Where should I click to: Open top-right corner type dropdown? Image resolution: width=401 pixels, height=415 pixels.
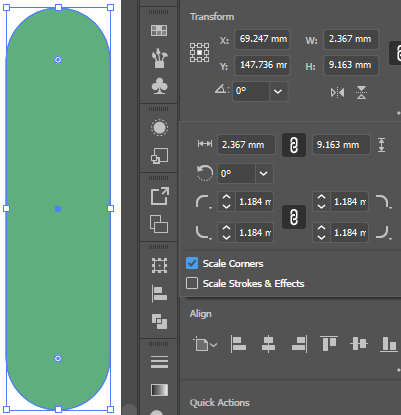click(x=383, y=202)
